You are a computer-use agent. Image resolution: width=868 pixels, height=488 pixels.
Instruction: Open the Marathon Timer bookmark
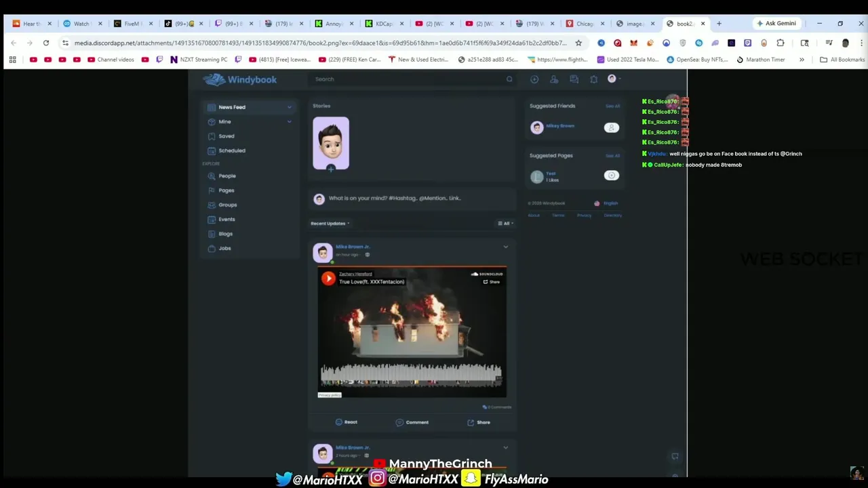coord(760,60)
